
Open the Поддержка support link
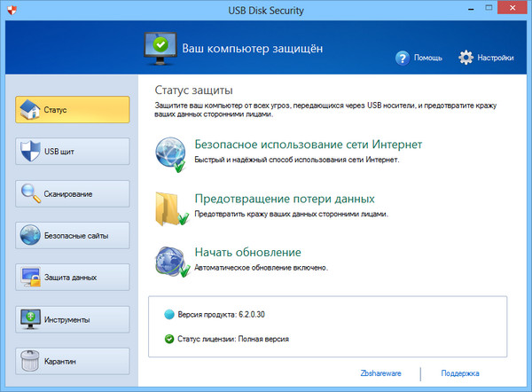pos(459,373)
